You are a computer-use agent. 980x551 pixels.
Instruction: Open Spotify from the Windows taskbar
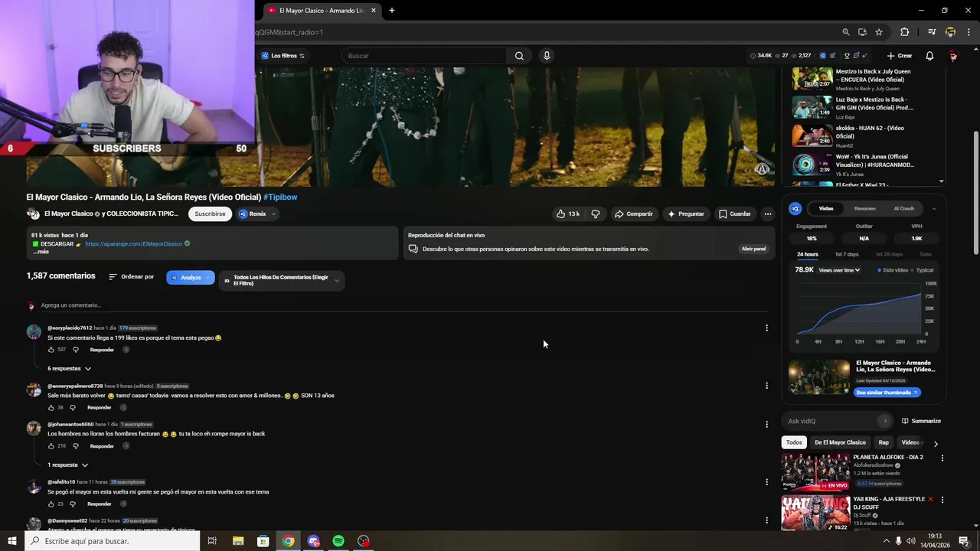(x=338, y=541)
